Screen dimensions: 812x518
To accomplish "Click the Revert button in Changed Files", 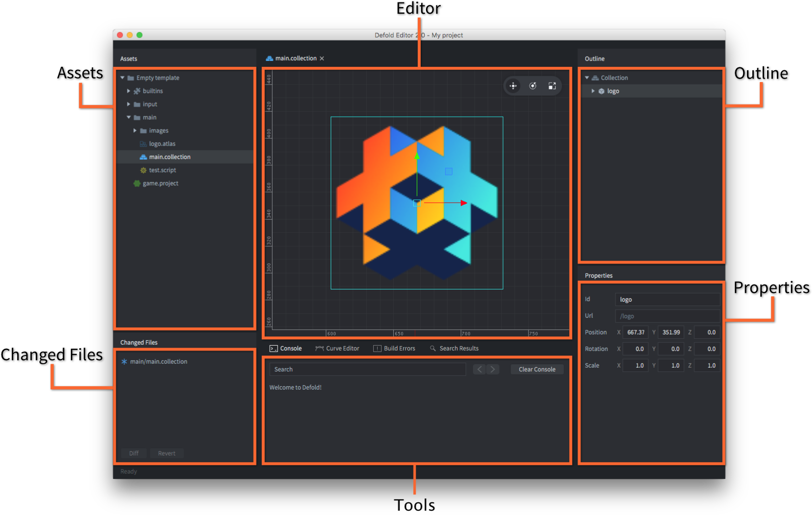I will point(166,453).
